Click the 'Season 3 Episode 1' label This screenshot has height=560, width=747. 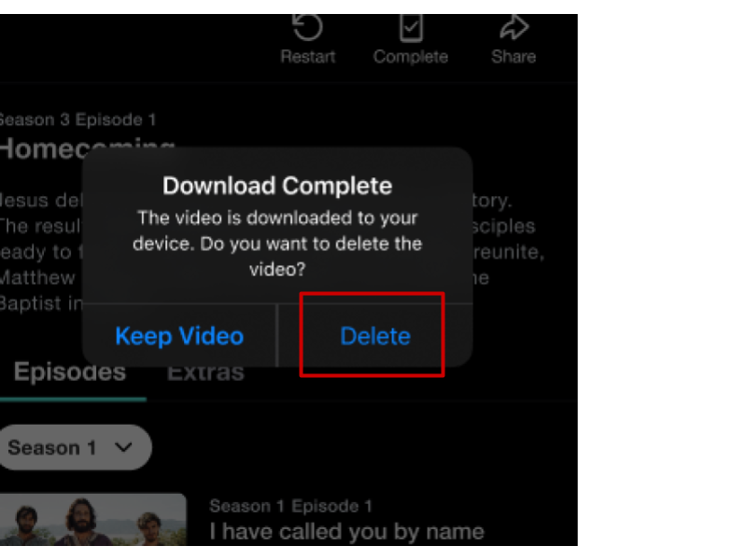78,119
